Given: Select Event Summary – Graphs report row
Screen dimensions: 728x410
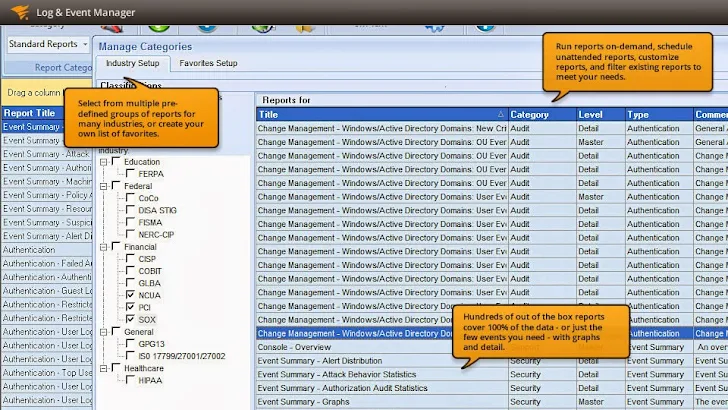Looking at the screenshot, I should tap(382, 402).
